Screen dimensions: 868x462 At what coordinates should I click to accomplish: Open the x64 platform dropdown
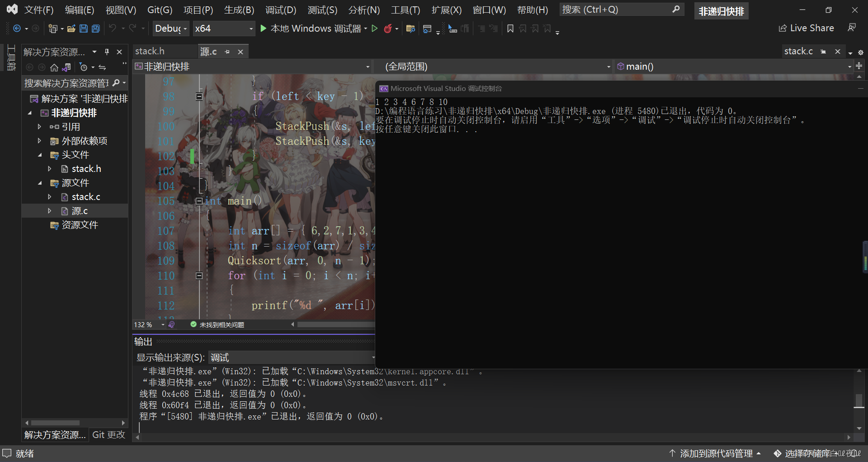point(224,29)
